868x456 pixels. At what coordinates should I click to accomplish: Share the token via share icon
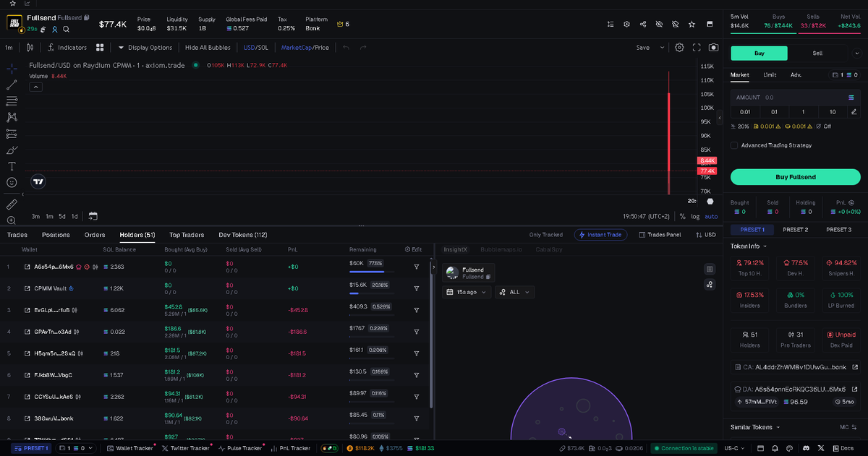click(643, 24)
